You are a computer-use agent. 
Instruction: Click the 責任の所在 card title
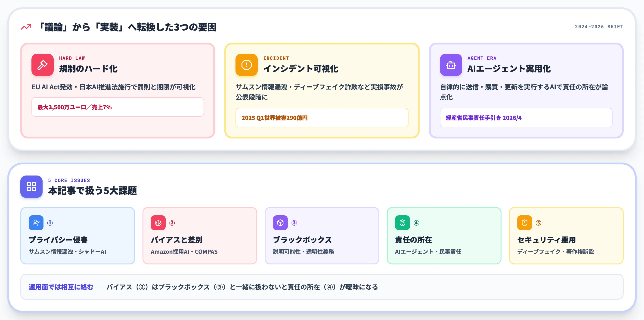tap(414, 240)
